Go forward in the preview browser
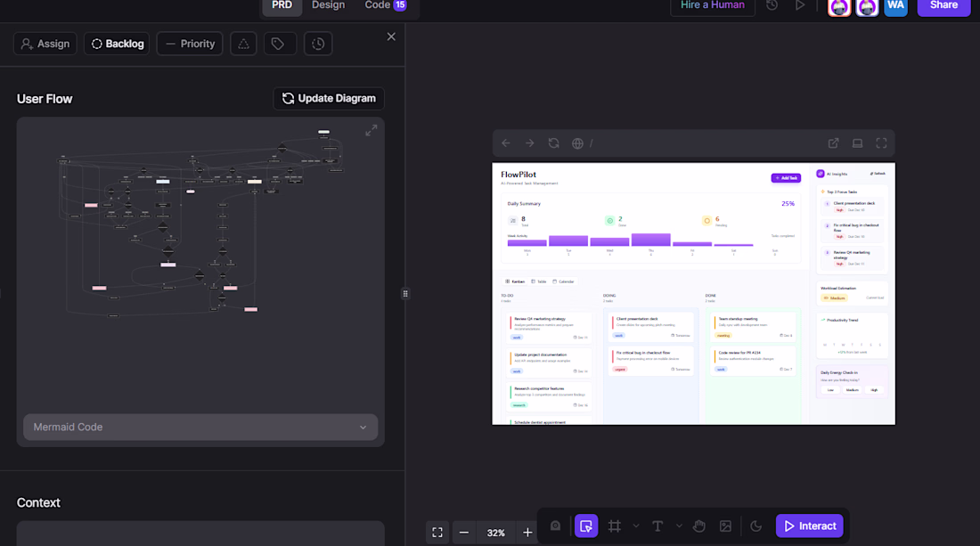 click(529, 143)
